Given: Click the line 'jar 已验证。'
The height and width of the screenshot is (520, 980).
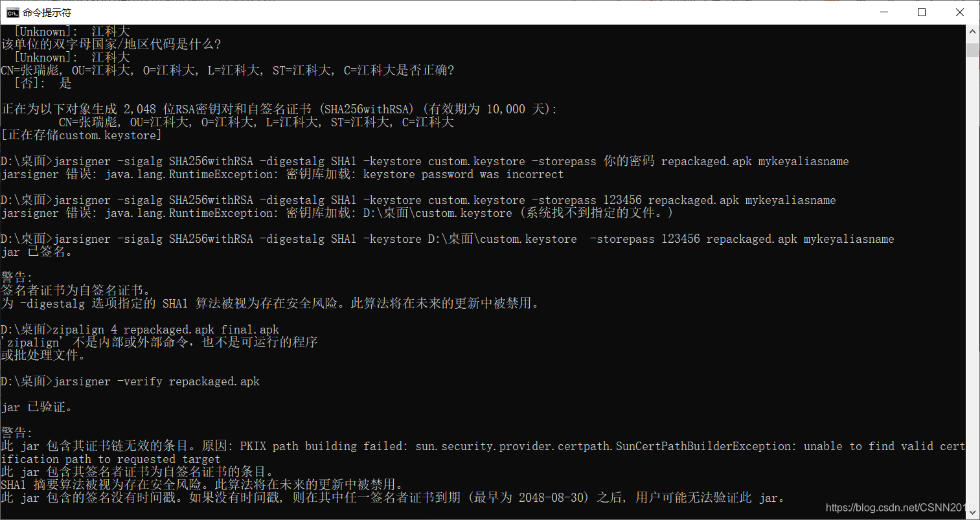Looking at the screenshot, I should [x=37, y=407].
